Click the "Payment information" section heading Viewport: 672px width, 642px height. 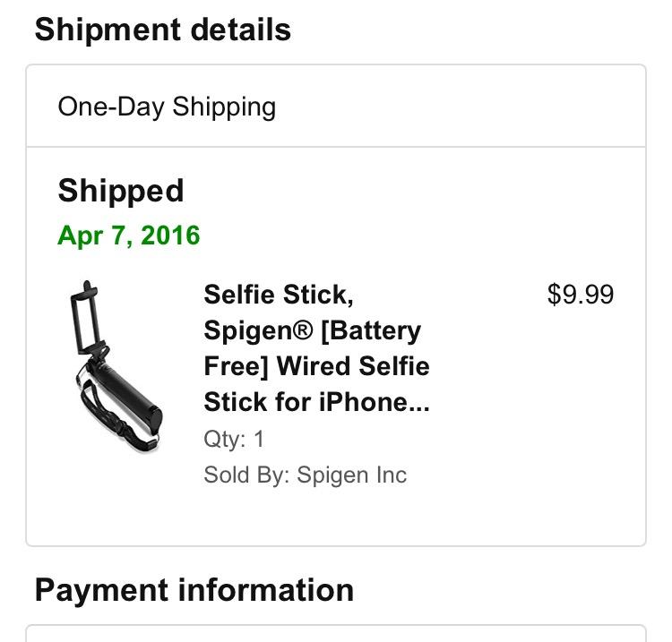click(194, 590)
